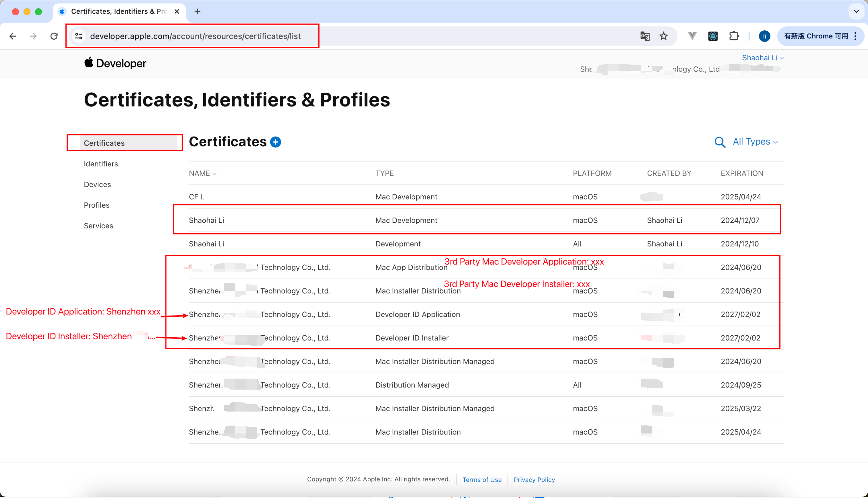
Task: Click the TYPE column header
Action: [384, 173]
